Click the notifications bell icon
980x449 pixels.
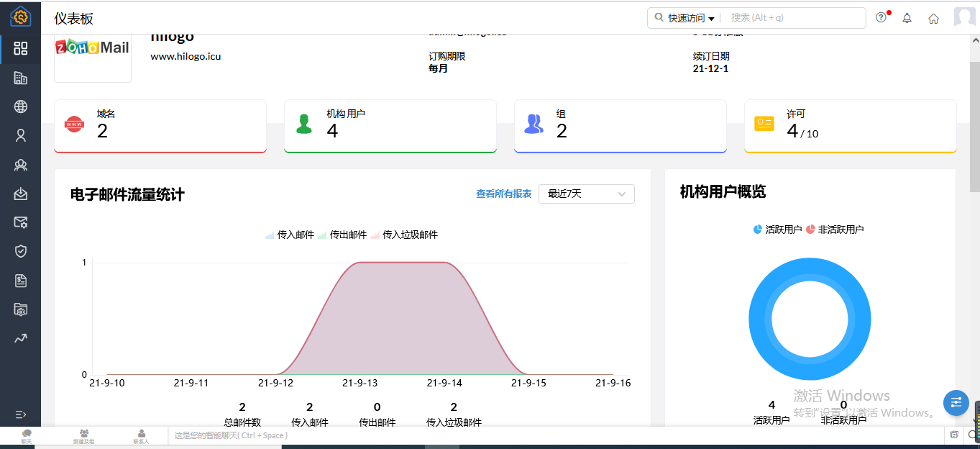point(907,18)
